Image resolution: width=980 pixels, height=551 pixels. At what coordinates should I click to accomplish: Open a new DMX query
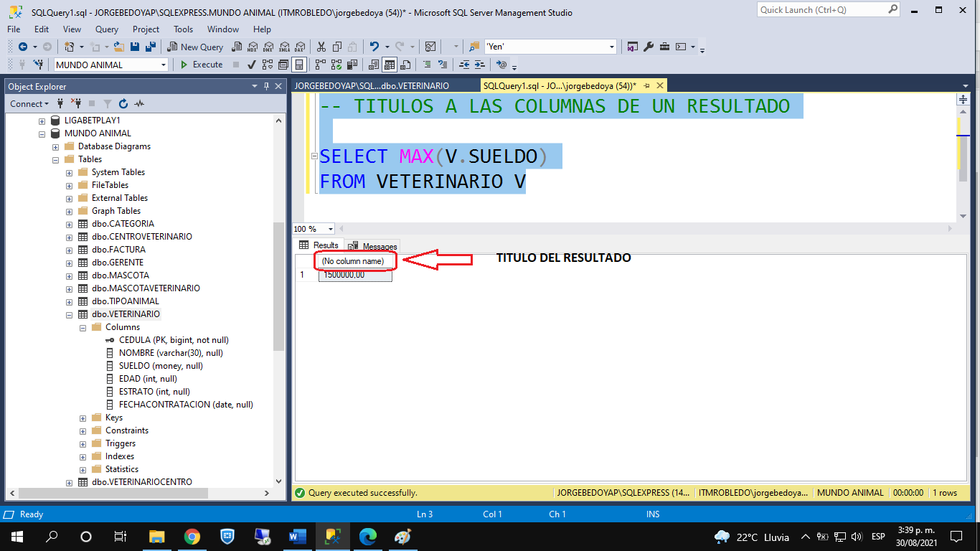(x=268, y=47)
